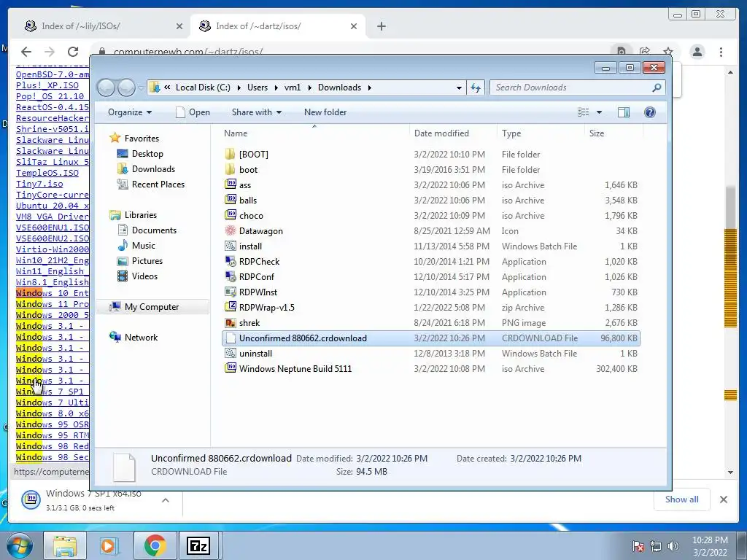
Task: Open a new Chrome tab
Action: [x=381, y=26]
